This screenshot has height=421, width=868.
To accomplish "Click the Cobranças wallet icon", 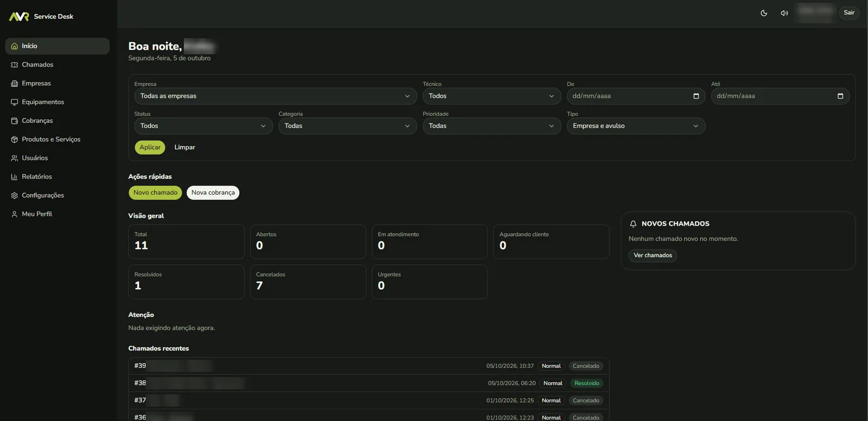I will tap(15, 121).
